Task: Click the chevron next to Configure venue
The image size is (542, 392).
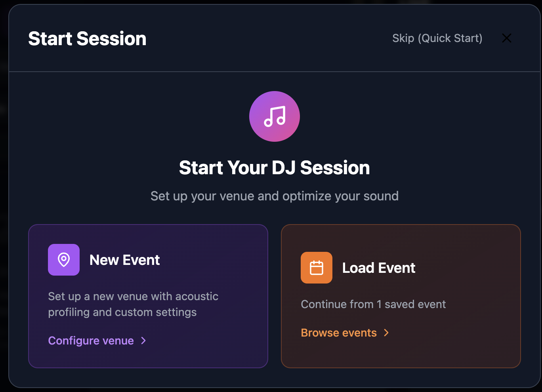Action: point(143,341)
